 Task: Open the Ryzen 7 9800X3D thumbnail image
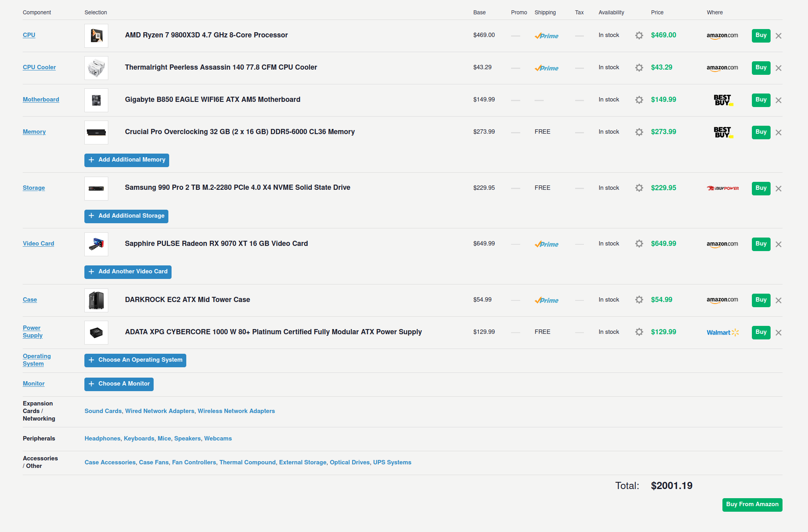96,36
